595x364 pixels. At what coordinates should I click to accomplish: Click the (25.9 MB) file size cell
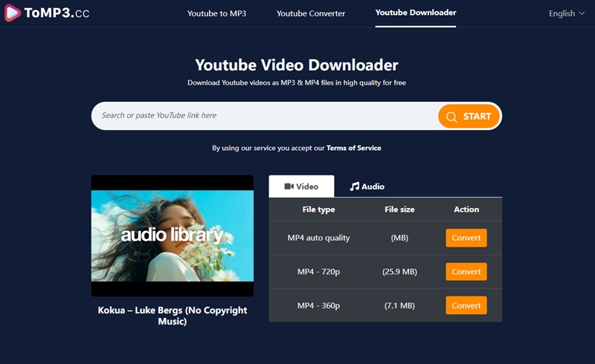(399, 271)
